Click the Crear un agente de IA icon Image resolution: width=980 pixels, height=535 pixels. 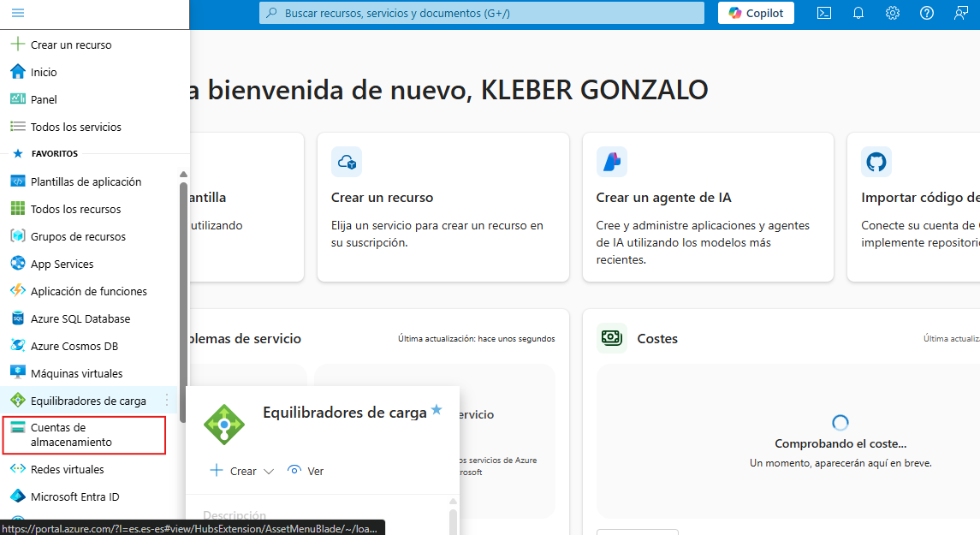pos(611,163)
